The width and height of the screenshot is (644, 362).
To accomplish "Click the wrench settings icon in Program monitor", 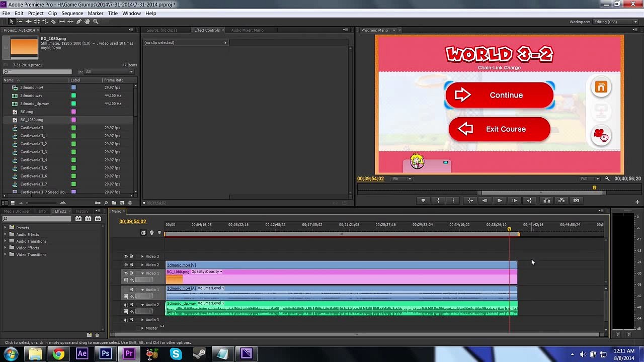I will pos(607,178).
